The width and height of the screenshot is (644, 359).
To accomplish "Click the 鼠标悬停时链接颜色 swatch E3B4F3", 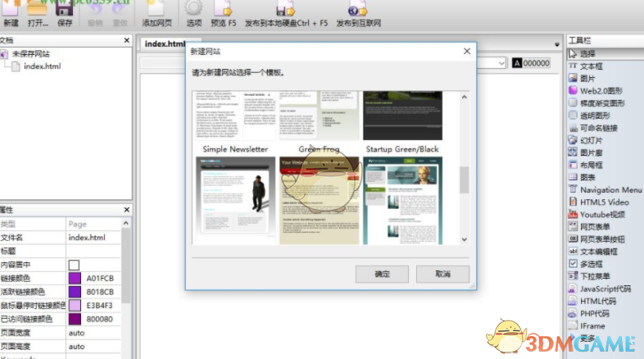I will tap(75, 305).
